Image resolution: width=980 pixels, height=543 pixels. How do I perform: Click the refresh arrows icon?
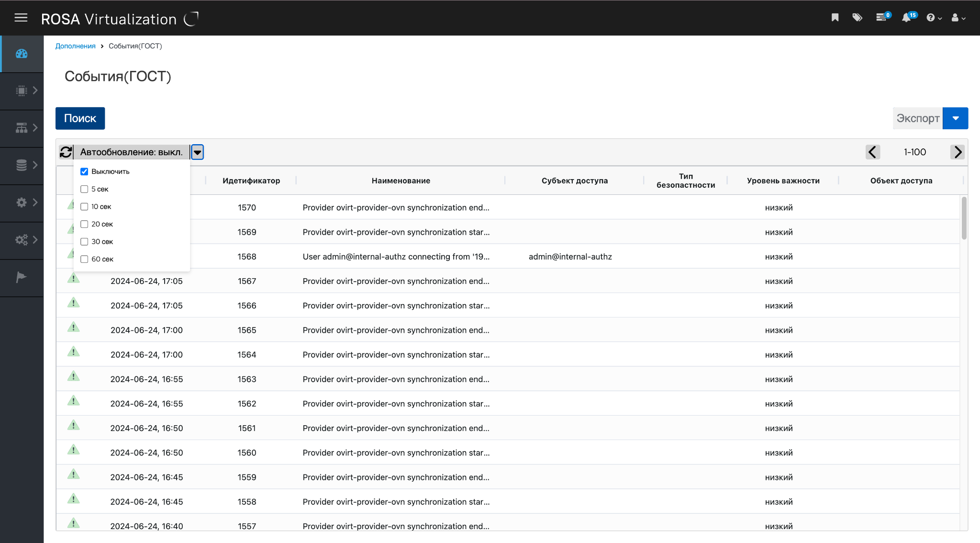click(66, 152)
